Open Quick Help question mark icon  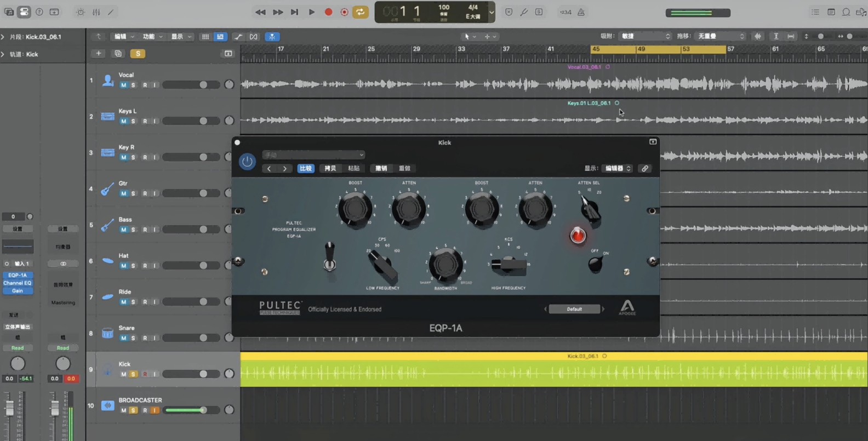(x=39, y=12)
